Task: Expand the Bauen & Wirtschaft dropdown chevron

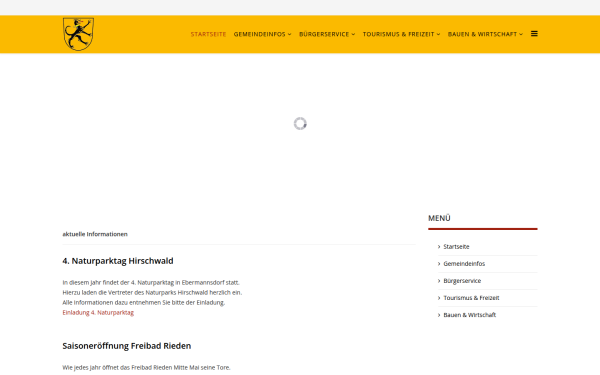Action: pos(521,34)
